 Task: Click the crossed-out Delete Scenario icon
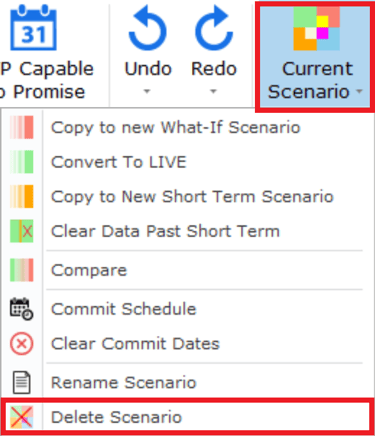[x=22, y=417]
